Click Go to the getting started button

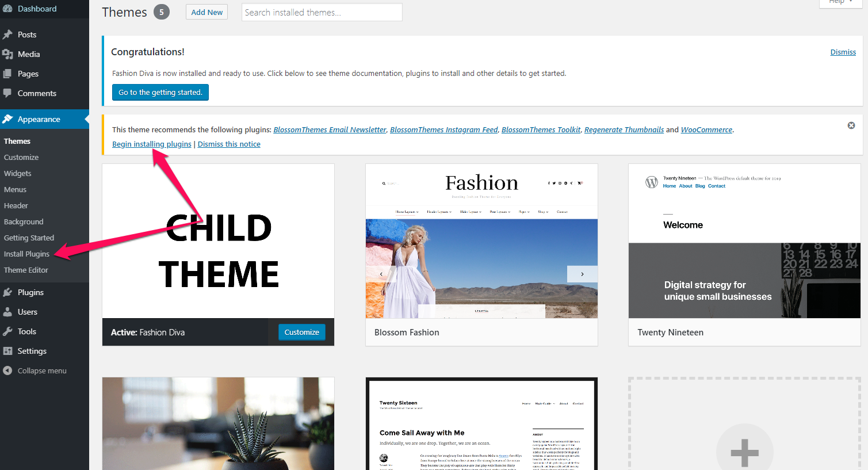click(x=160, y=92)
